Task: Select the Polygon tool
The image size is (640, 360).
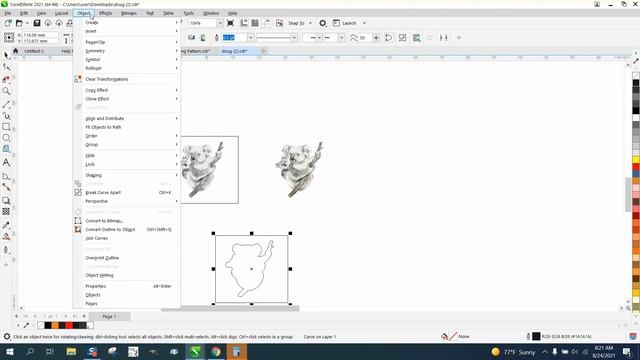Action: [6, 149]
